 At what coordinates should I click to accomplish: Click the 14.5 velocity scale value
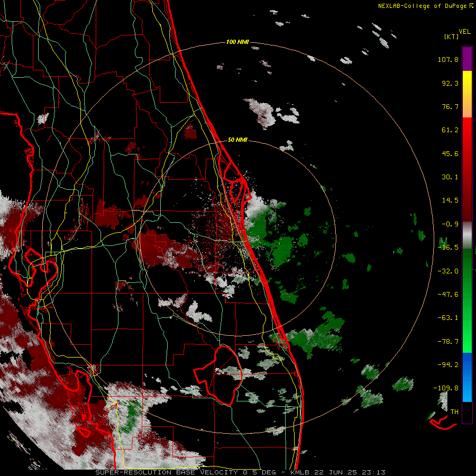pos(450,200)
